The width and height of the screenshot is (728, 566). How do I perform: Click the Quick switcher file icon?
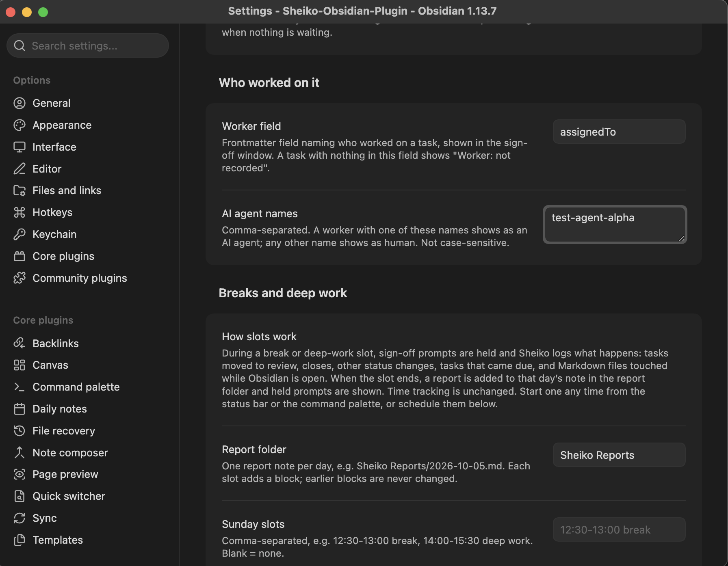(19, 496)
